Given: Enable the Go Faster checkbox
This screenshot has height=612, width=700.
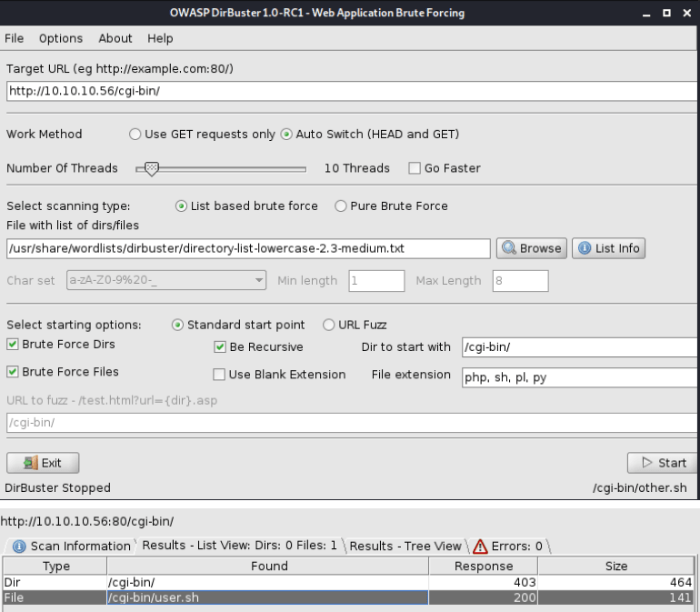Looking at the screenshot, I should click(415, 168).
